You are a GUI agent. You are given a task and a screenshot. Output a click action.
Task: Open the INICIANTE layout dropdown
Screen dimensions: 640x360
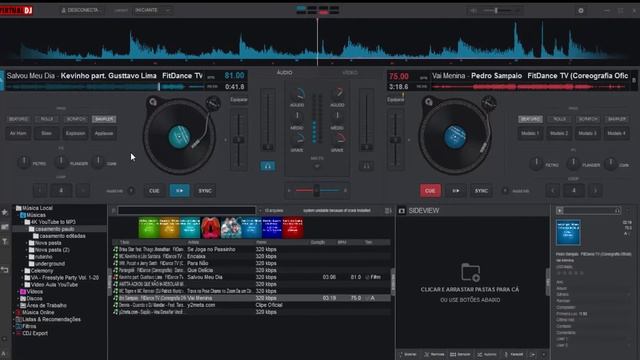152,10
